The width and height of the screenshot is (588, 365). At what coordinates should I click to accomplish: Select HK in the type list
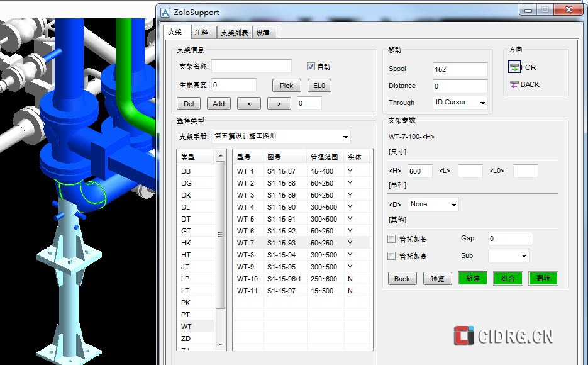coord(186,243)
